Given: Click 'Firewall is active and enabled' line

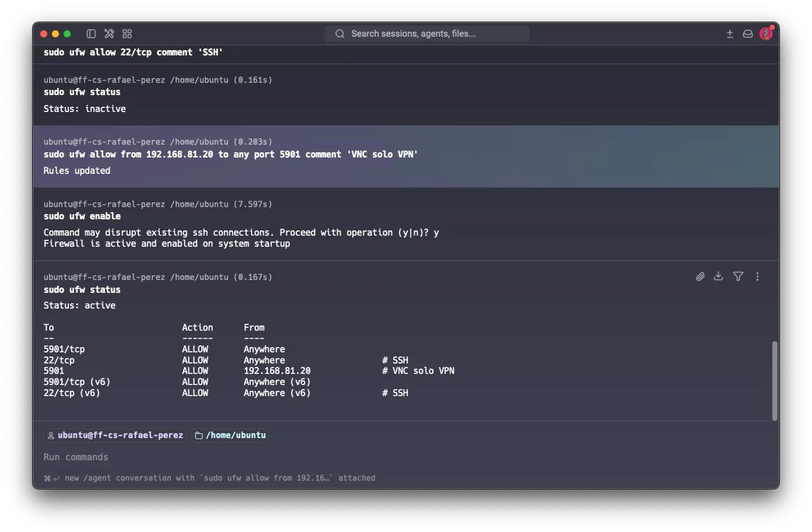Looking at the screenshot, I should coord(167,244).
